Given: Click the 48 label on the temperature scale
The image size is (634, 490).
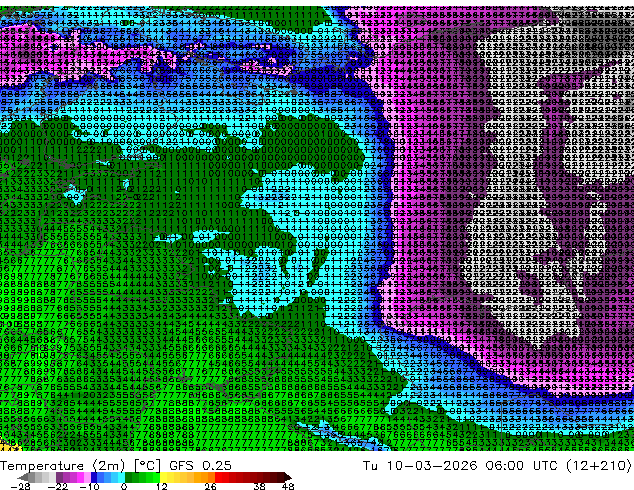Looking at the screenshot, I should [288, 486].
